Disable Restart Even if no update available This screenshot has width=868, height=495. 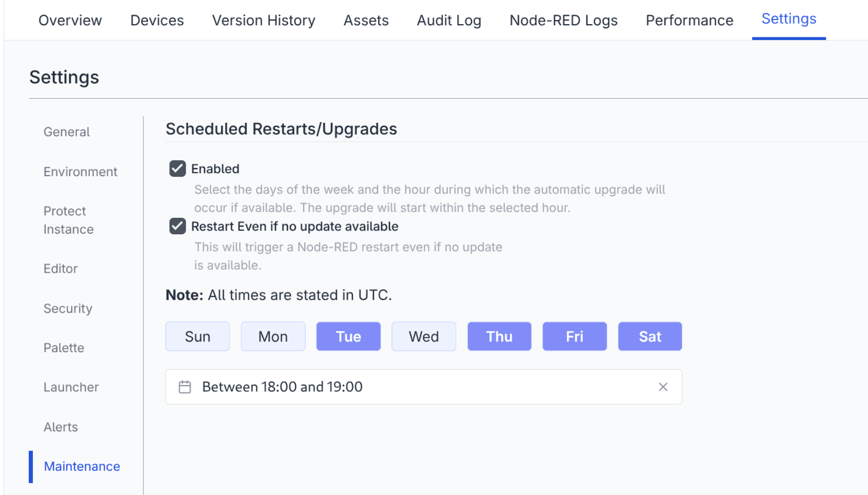coord(176,226)
